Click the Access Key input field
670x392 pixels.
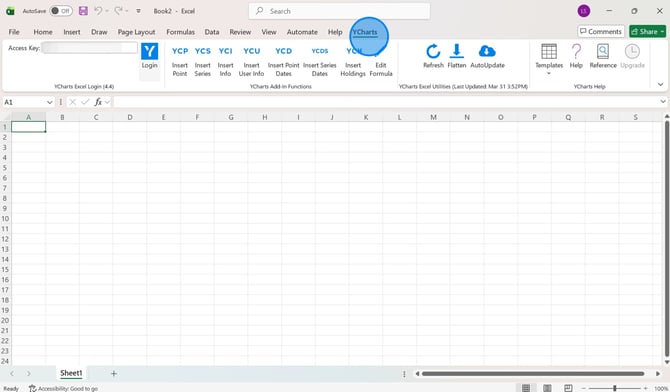click(x=90, y=47)
